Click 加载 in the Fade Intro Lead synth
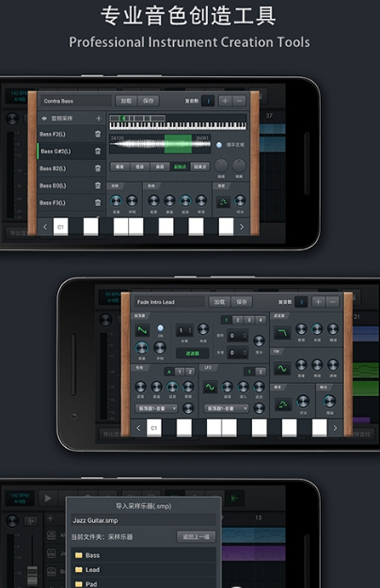Screen dimensions: 380x588 tap(219, 301)
